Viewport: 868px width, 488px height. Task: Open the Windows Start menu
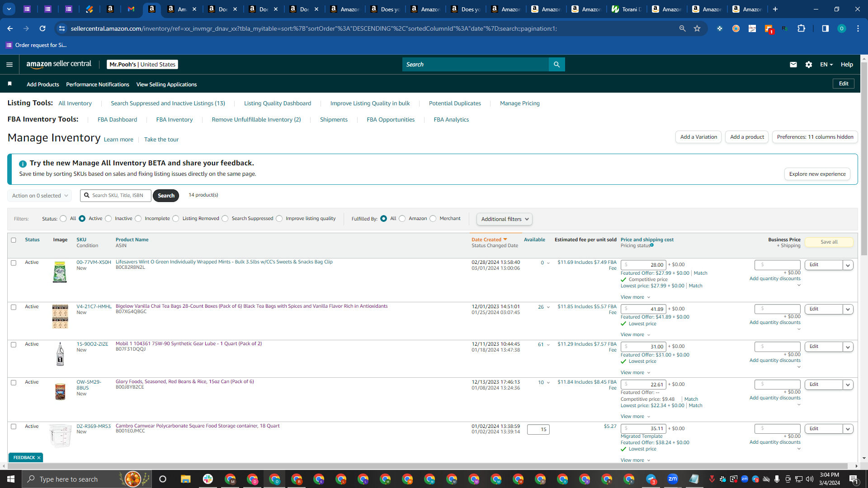[x=11, y=479]
